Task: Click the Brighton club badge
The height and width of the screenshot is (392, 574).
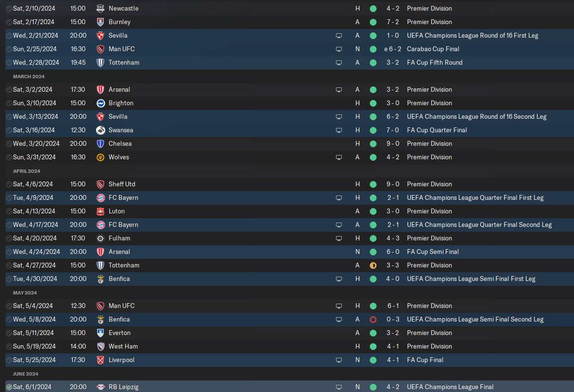Action: click(x=100, y=103)
